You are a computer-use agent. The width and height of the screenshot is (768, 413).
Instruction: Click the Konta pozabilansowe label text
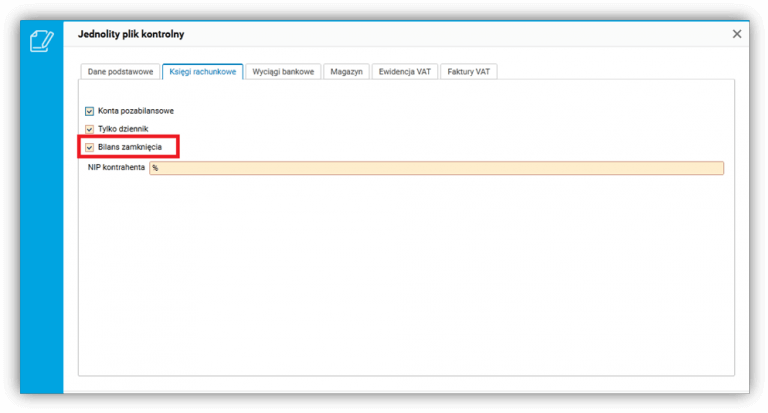136,111
